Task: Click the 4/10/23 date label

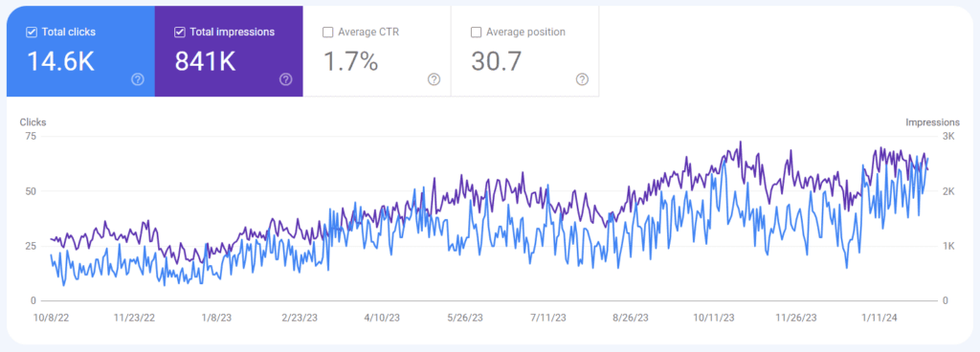Action: (382, 318)
